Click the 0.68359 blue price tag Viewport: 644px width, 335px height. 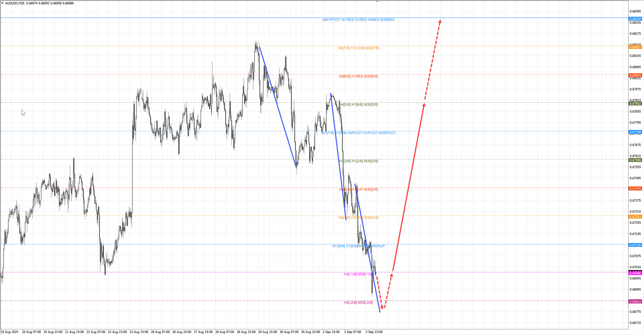click(635, 19)
